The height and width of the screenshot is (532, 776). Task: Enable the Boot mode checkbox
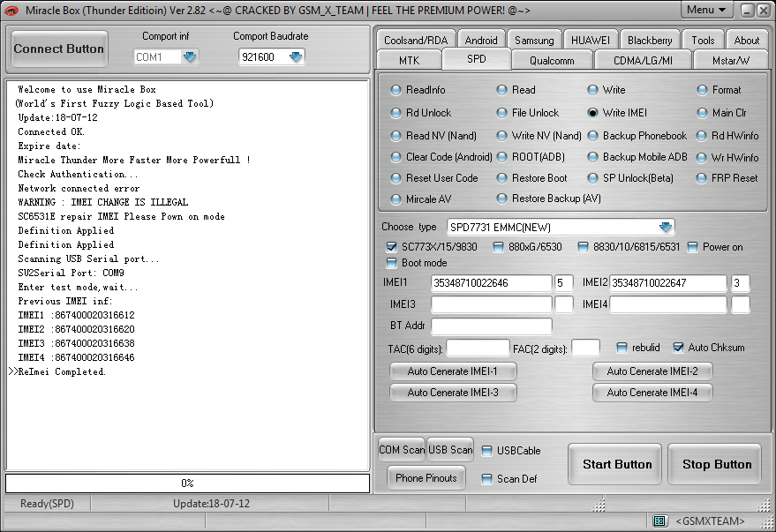tap(391, 263)
